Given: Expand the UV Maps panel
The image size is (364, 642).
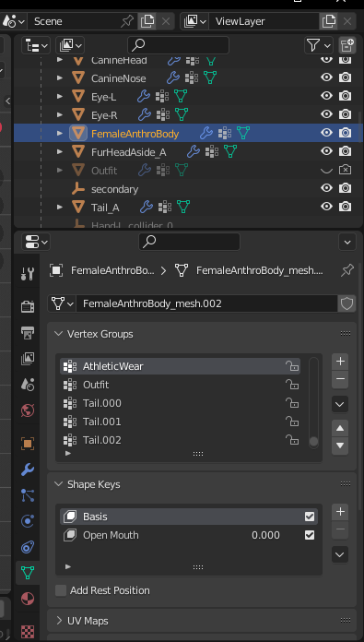Looking at the screenshot, I should (58, 621).
